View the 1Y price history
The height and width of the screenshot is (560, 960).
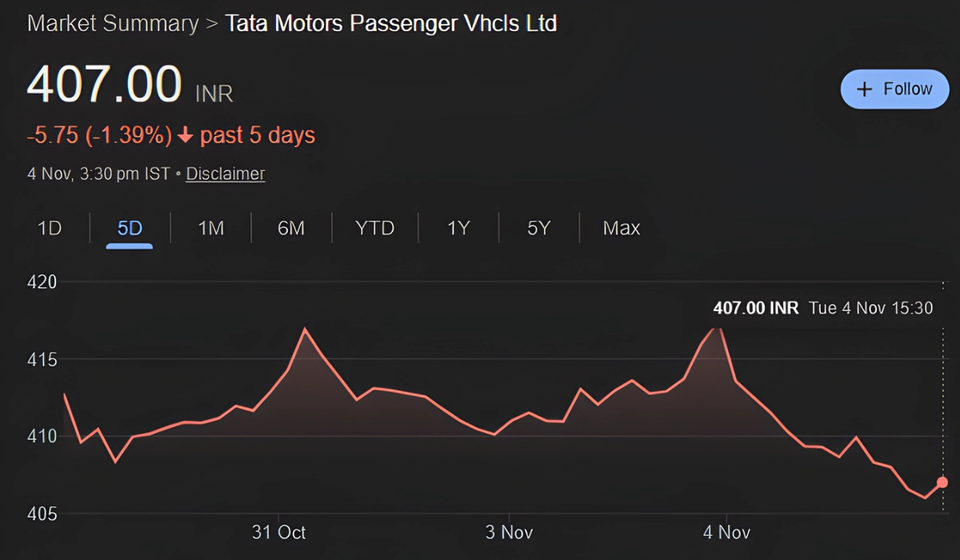click(x=458, y=228)
